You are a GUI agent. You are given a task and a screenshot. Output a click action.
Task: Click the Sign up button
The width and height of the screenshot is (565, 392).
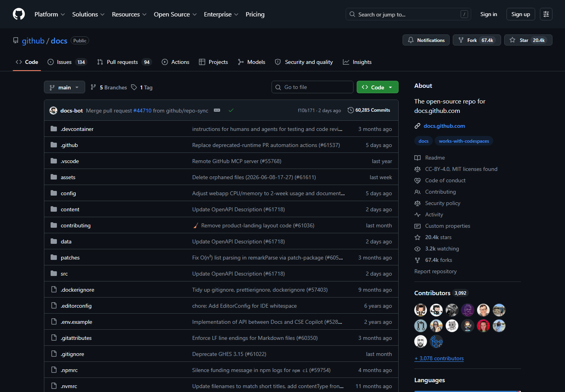(521, 14)
